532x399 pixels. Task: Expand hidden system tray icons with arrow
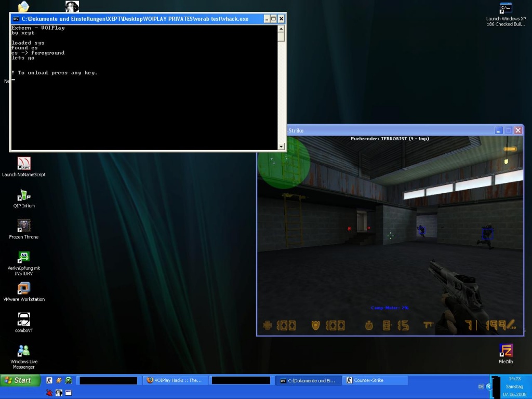click(488, 386)
